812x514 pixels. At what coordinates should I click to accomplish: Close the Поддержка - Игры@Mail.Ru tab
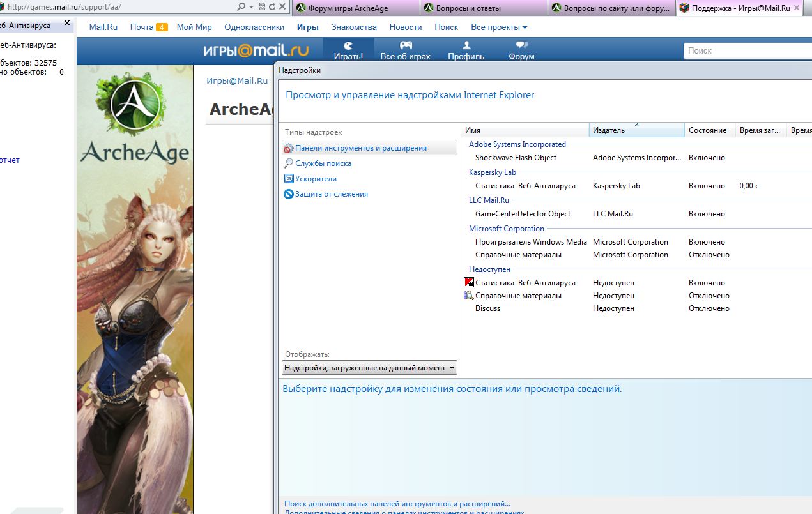[796, 8]
